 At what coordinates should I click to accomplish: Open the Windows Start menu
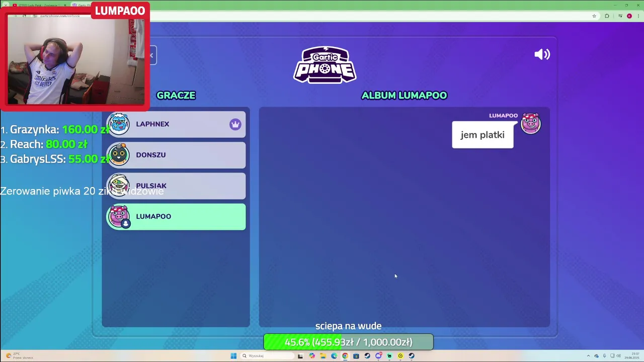point(233,356)
